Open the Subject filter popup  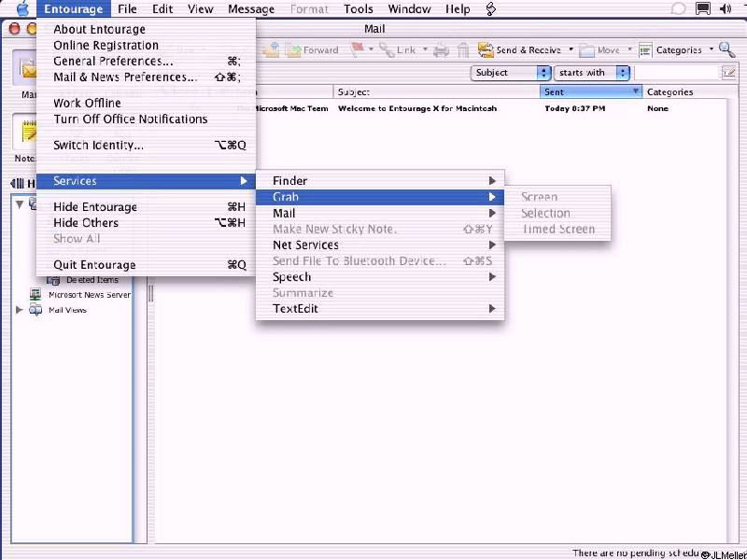511,73
